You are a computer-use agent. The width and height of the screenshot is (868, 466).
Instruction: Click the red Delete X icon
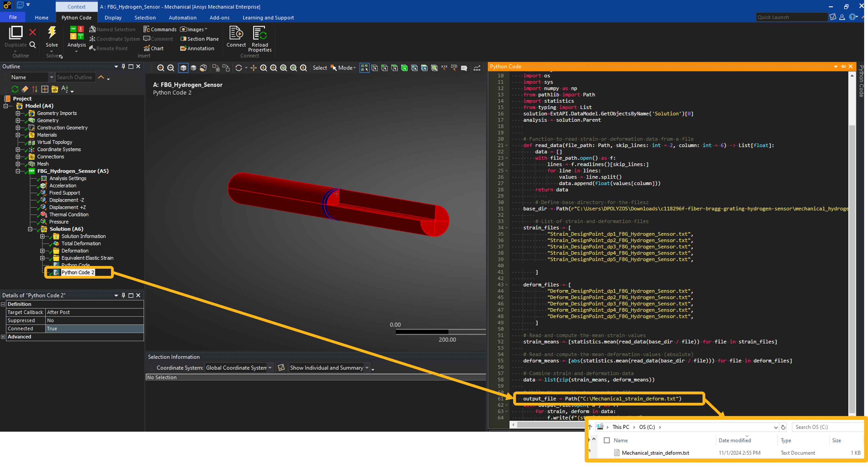32,32
